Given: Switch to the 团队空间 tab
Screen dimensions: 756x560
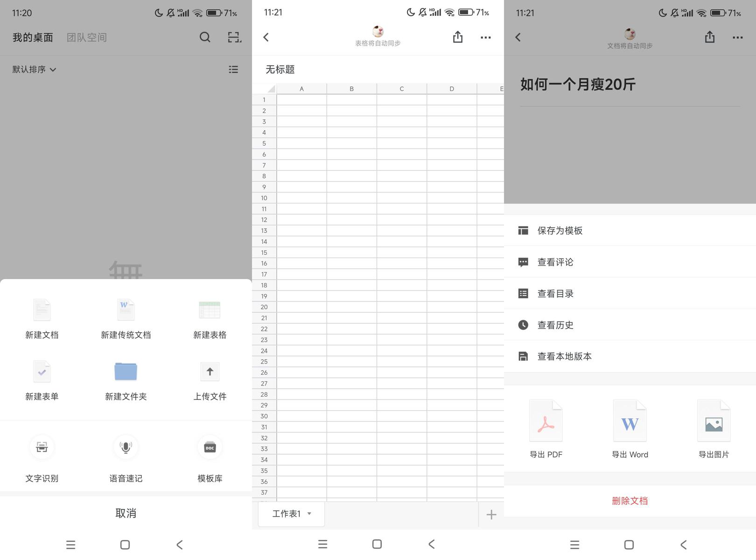Looking at the screenshot, I should (x=86, y=37).
